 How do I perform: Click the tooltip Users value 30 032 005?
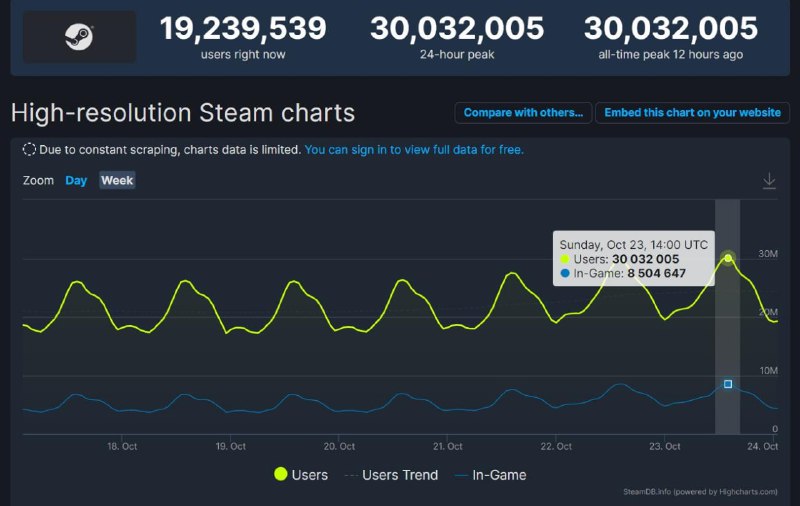click(645, 259)
